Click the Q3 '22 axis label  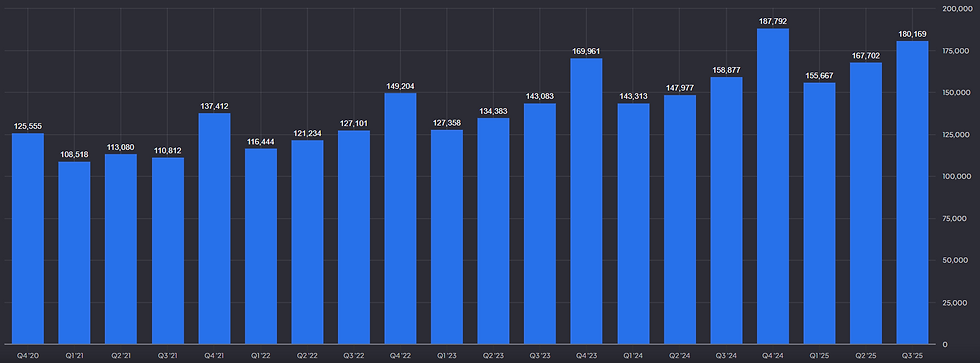pos(354,356)
